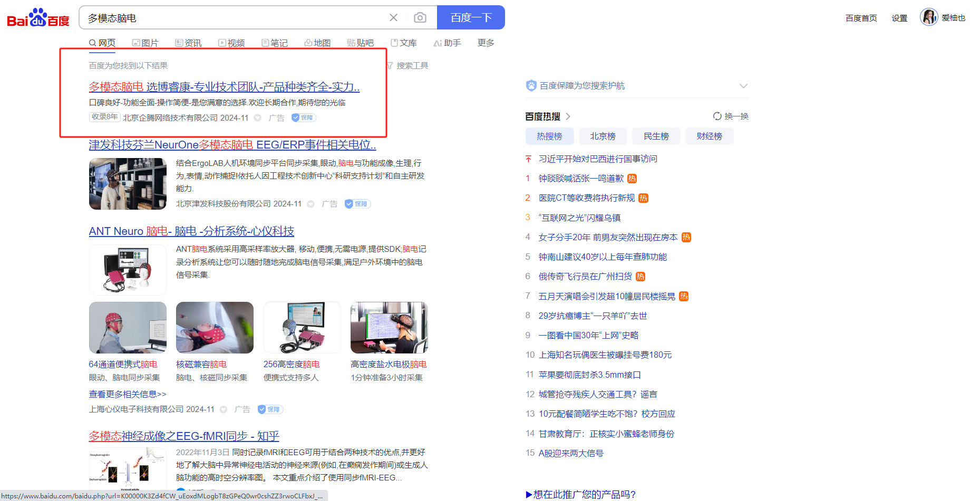Click the camera image search icon
The height and width of the screenshot is (501, 980).
click(x=420, y=18)
